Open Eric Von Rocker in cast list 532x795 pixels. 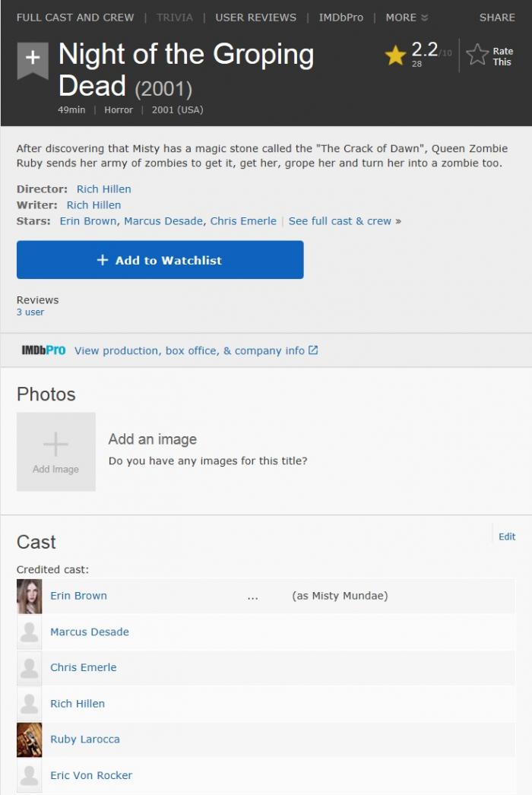[91, 775]
